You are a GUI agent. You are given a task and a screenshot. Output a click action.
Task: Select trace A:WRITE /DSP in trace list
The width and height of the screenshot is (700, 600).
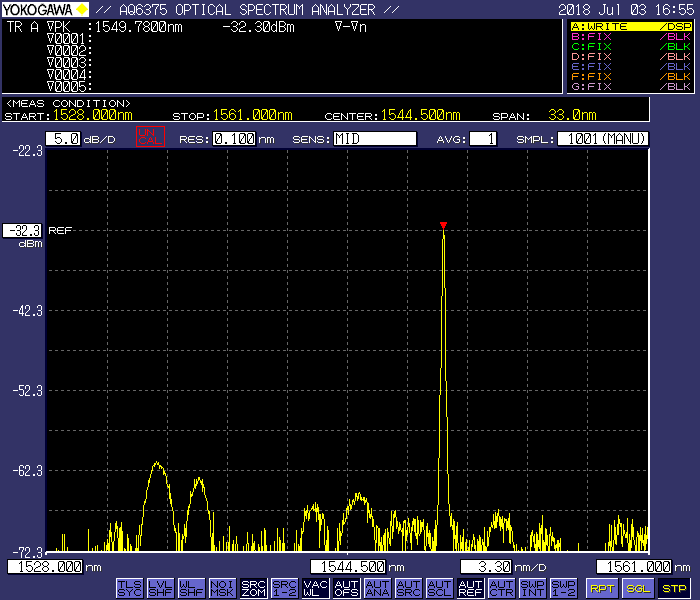(631, 27)
